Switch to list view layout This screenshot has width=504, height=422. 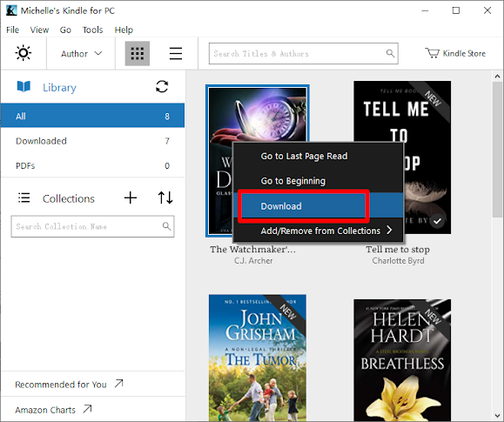[176, 53]
